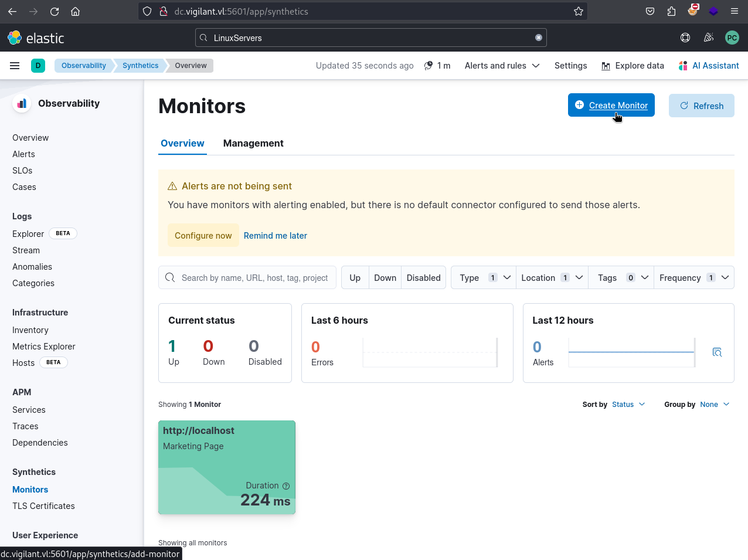
Task: Filter monitors by Disabled status
Action: coord(423,278)
